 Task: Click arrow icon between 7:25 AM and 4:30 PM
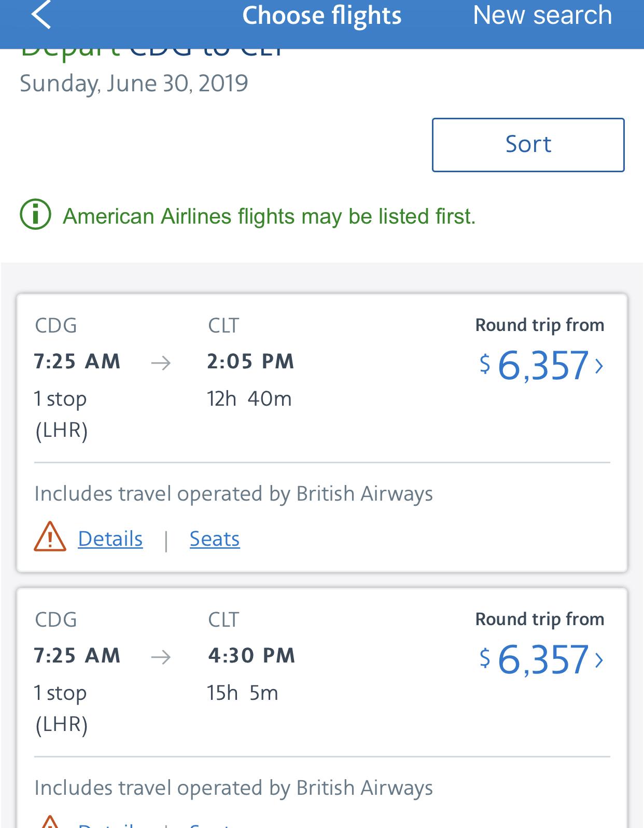click(x=161, y=657)
